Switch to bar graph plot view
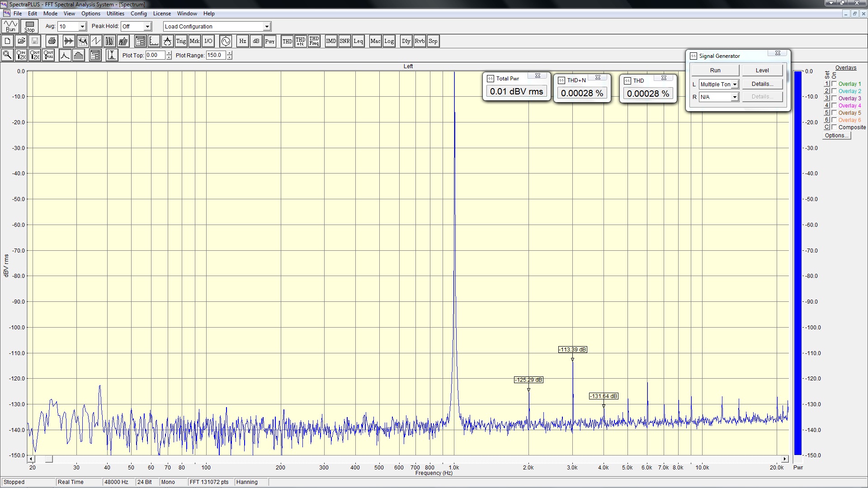 [x=79, y=55]
